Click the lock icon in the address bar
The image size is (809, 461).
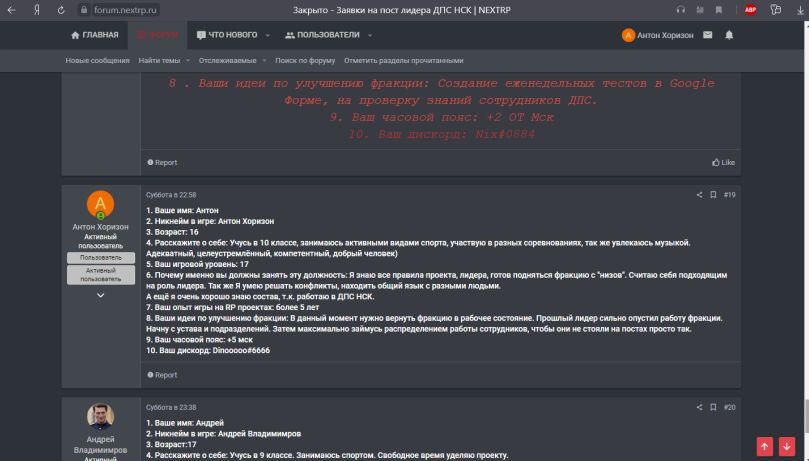coord(84,10)
